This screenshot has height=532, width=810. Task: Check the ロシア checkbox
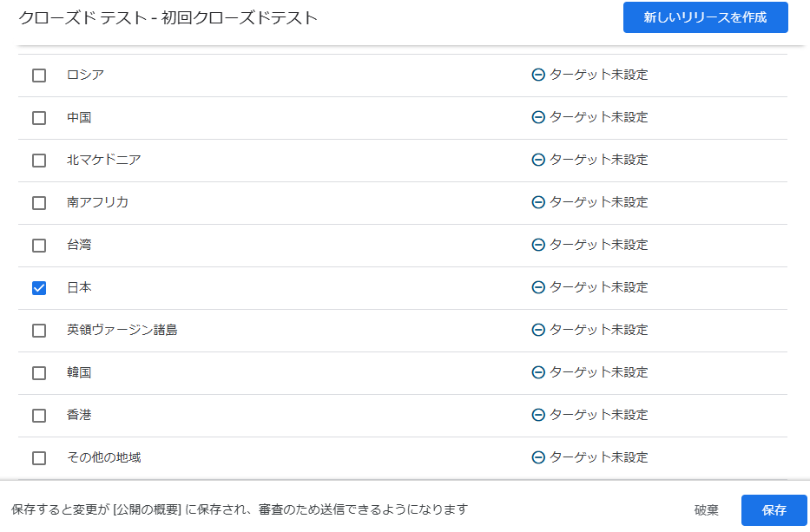click(39, 76)
